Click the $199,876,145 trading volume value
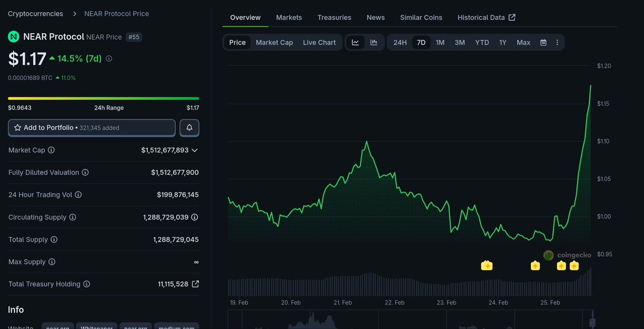The height and width of the screenshot is (329, 644). [x=177, y=194]
